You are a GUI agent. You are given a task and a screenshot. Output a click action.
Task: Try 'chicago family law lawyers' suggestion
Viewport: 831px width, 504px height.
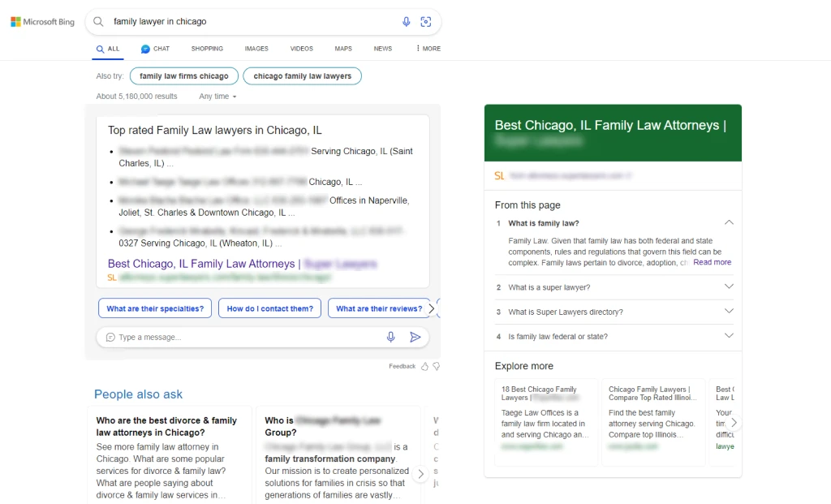pos(302,75)
